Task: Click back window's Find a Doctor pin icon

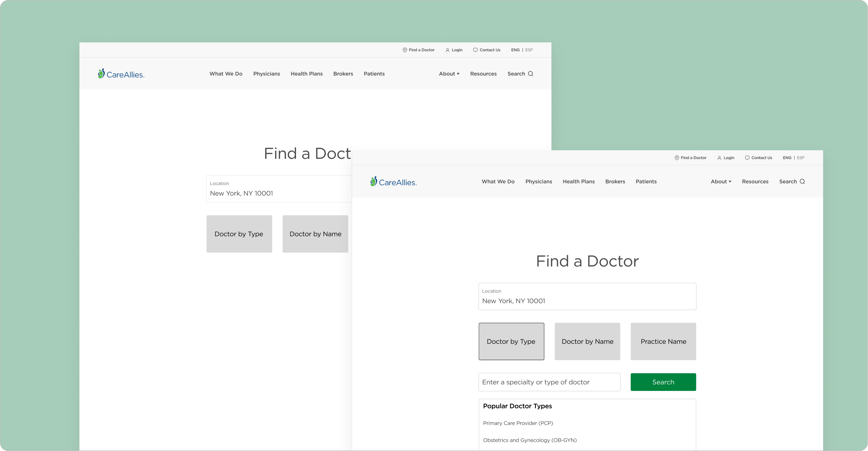Action: (405, 50)
